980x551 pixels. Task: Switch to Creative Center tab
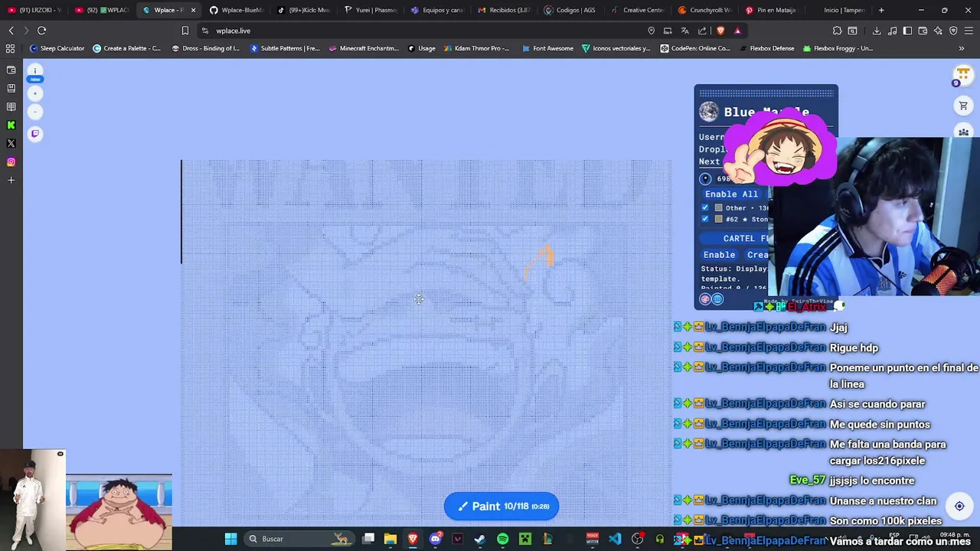[x=638, y=10]
